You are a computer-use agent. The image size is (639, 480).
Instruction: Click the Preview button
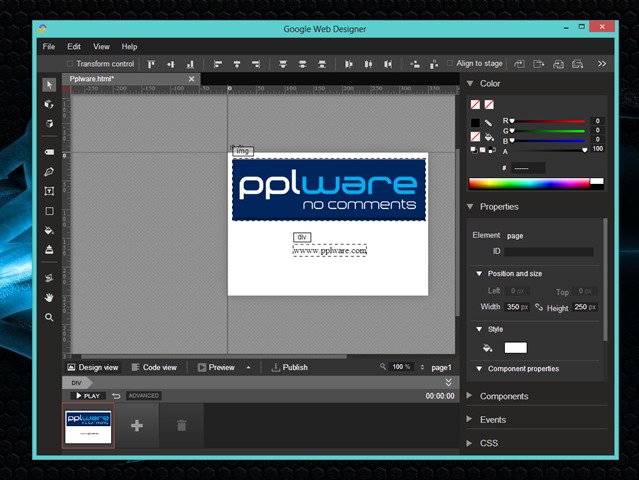coord(216,367)
